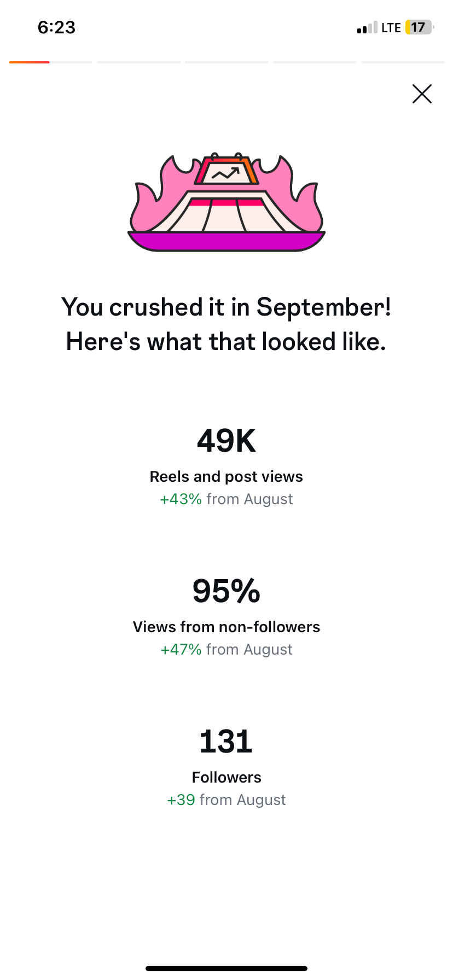Open Views from non-followers label
The image size is (453, 980).
click(226, 627)
